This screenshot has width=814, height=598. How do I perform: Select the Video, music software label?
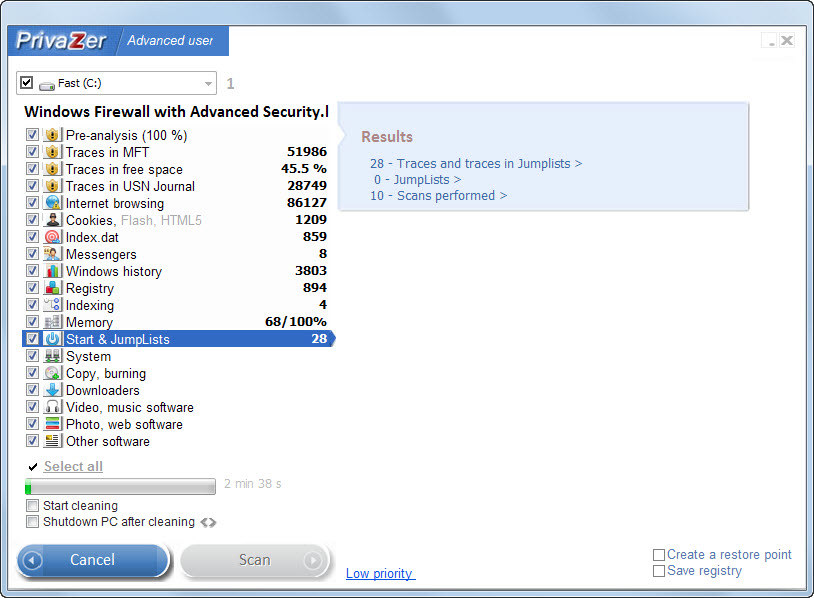(130, 407)
